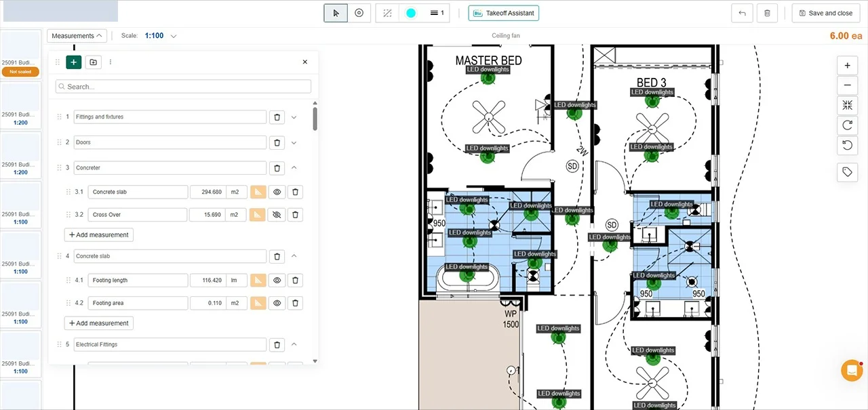Click the undo arrow button

click(x=743, y=13)
